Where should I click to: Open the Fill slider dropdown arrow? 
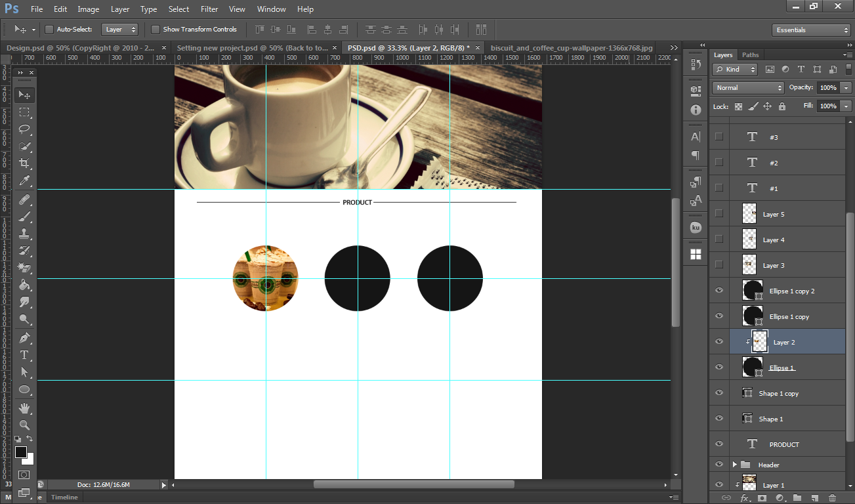(x=846, y=106)
